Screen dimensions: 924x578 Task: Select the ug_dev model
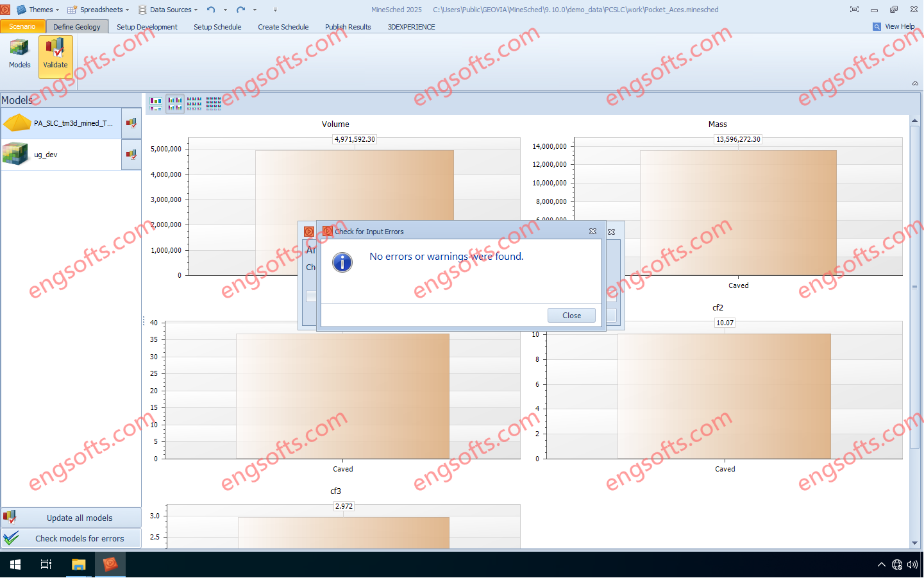[61, 155]
